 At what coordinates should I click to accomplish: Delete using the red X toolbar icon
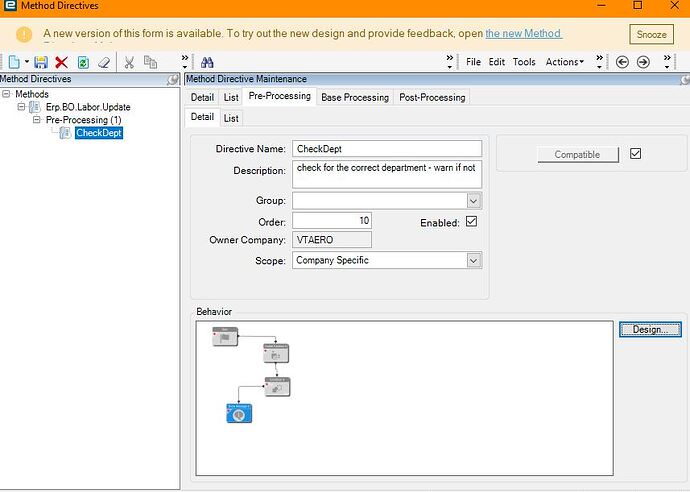tap(62, 62)
